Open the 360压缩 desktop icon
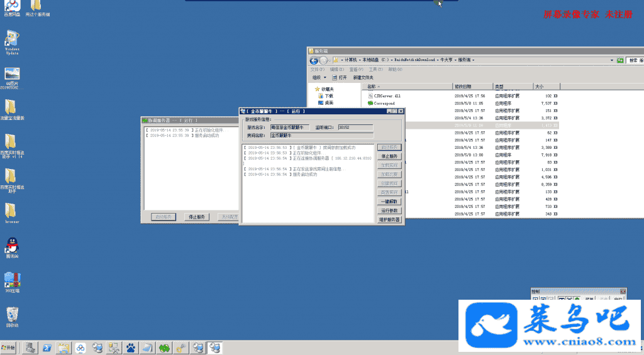 12,280
